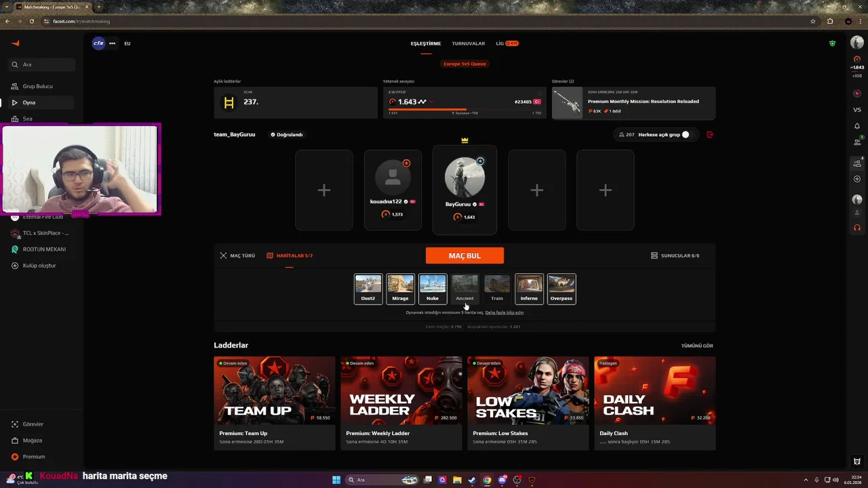The width and height of the screenshot is (868, 488).
Task: Click Kulüp oluştur plus icon
Action: click(x=15, y=266)
